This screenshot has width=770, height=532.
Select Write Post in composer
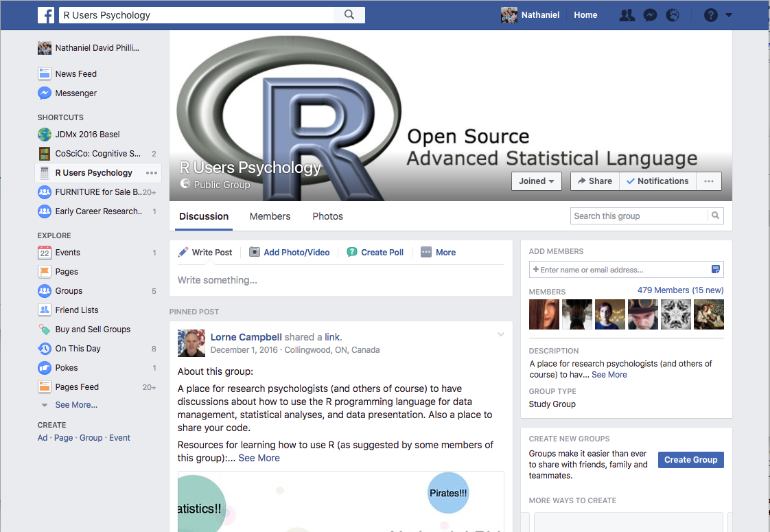pos(205,252)
